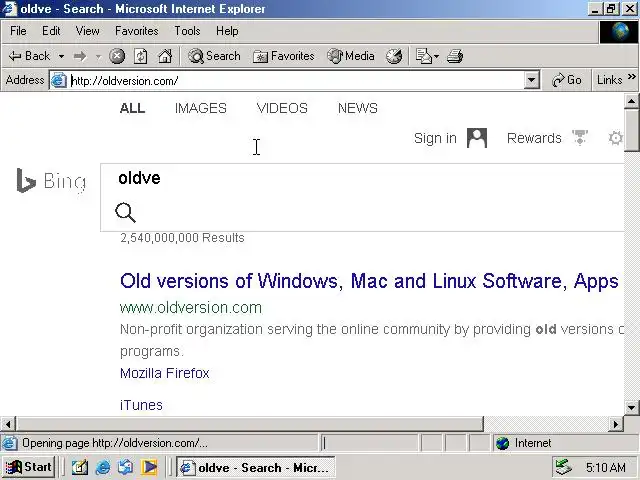640x480 pixels.
Task: Click the Bing logo
Action: pyautogui.click(x=51, y=180)
